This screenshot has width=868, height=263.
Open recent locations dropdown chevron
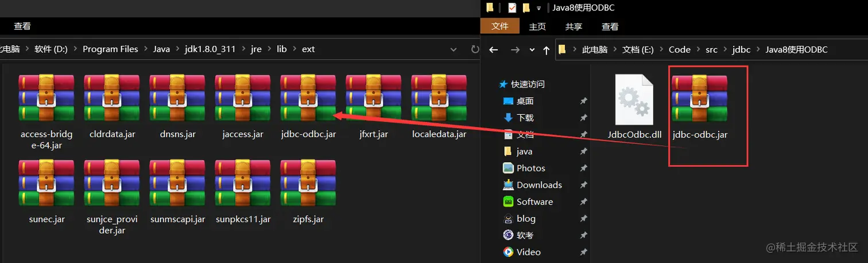(x=532, y=50)
